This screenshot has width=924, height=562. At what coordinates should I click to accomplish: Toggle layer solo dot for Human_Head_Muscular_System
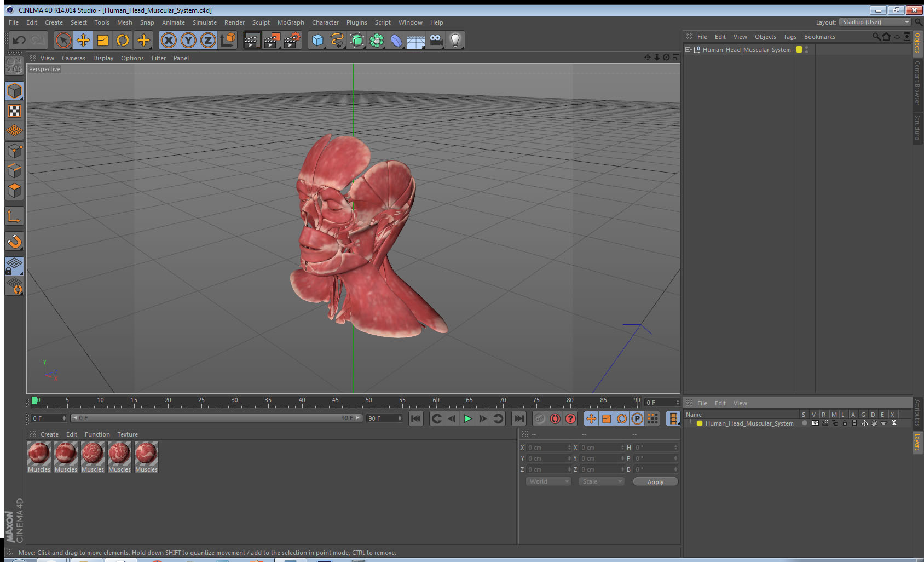(x=804, y=423)
